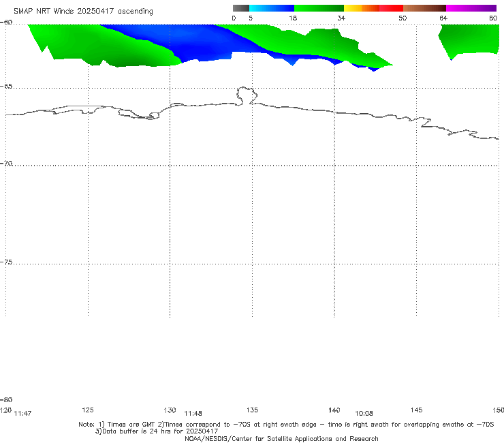This screenshot has height=443, width=504.
Task: Click the brown segment of the color bar
Action: pos(424,8)
